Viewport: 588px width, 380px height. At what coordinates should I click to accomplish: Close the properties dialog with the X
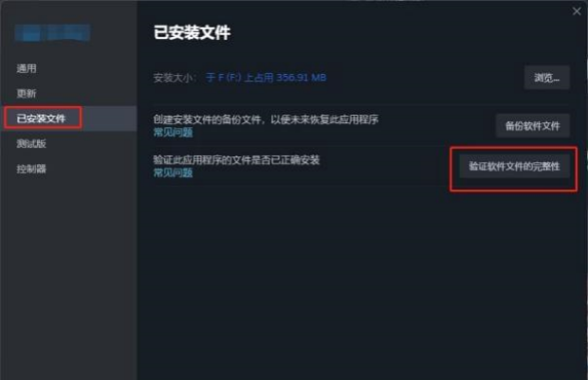[577, 11]
